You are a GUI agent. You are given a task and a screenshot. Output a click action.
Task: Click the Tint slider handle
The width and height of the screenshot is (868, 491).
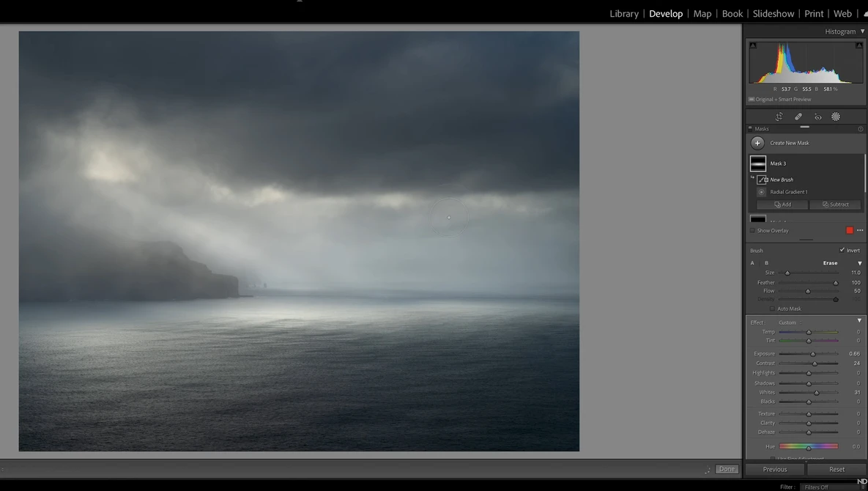(x=809, y=341)
